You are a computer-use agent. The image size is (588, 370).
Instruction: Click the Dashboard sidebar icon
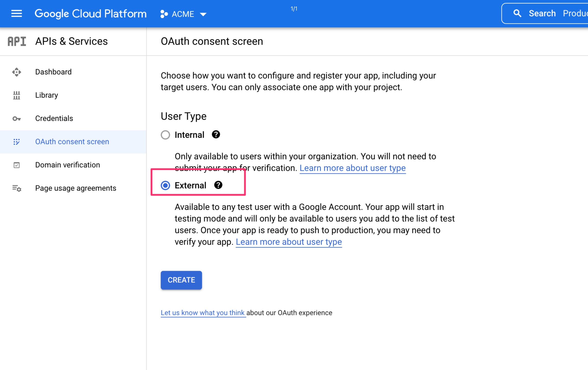[17, 72]
